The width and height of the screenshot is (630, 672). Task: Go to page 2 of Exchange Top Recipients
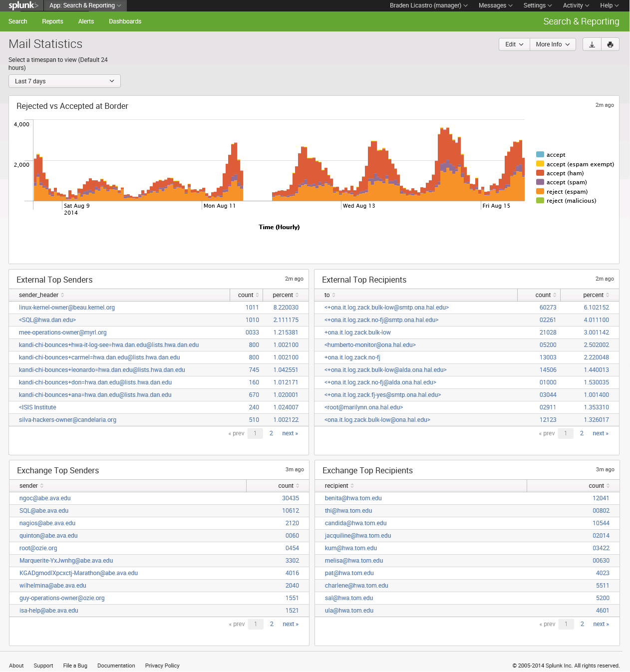tap(582, 624)
